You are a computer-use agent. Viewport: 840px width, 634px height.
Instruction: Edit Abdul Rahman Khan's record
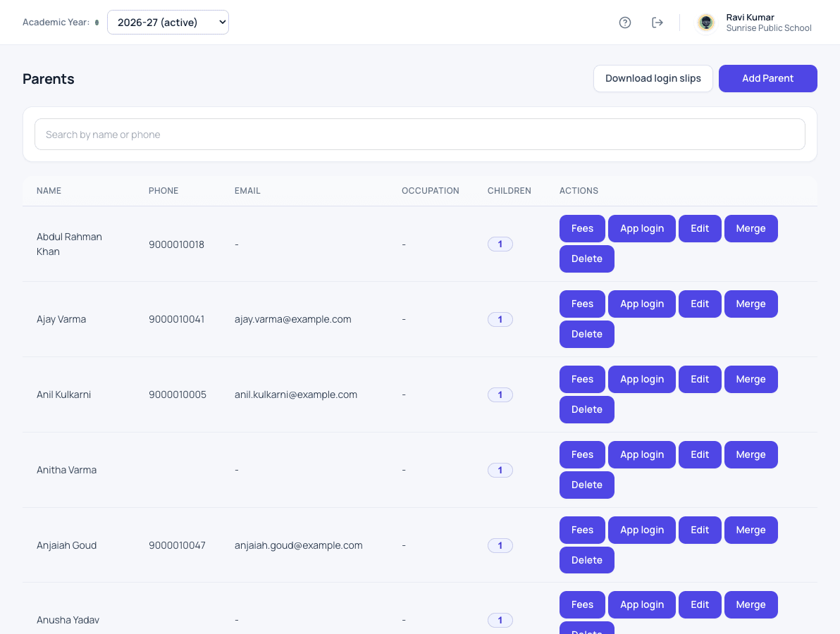pos(700,229)
